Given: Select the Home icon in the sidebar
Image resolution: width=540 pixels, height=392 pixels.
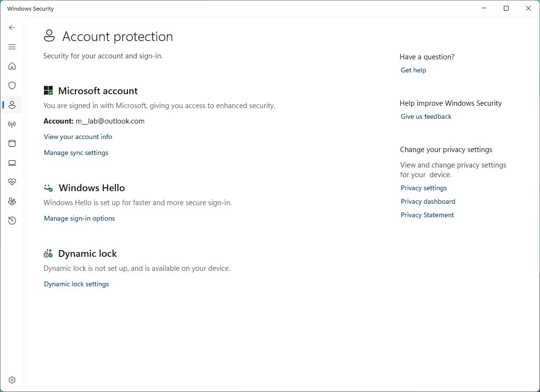Looking at the screenshot, I should point(12,66).
